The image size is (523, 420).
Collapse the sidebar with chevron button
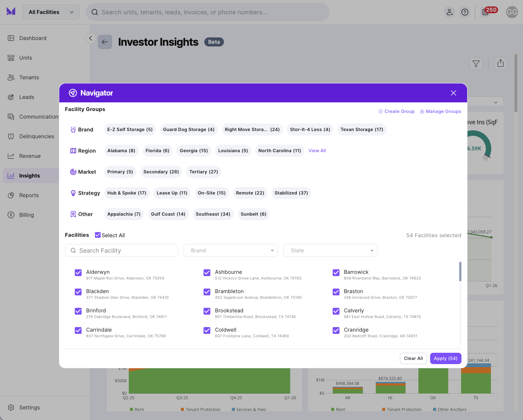pos(91,38)
